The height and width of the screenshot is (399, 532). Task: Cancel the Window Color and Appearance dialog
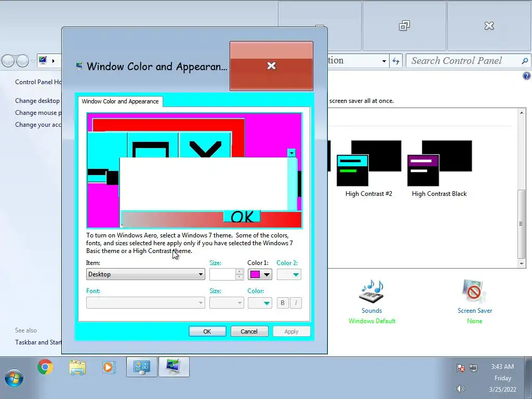click(x=249, y=331)
